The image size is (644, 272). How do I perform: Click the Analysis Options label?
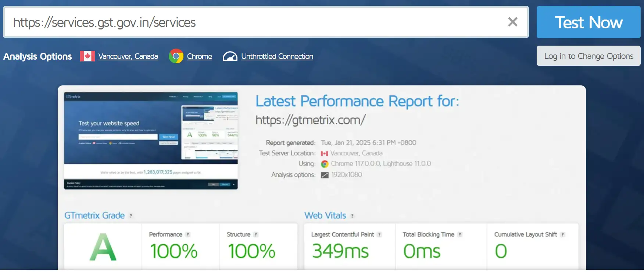[37, 57]
